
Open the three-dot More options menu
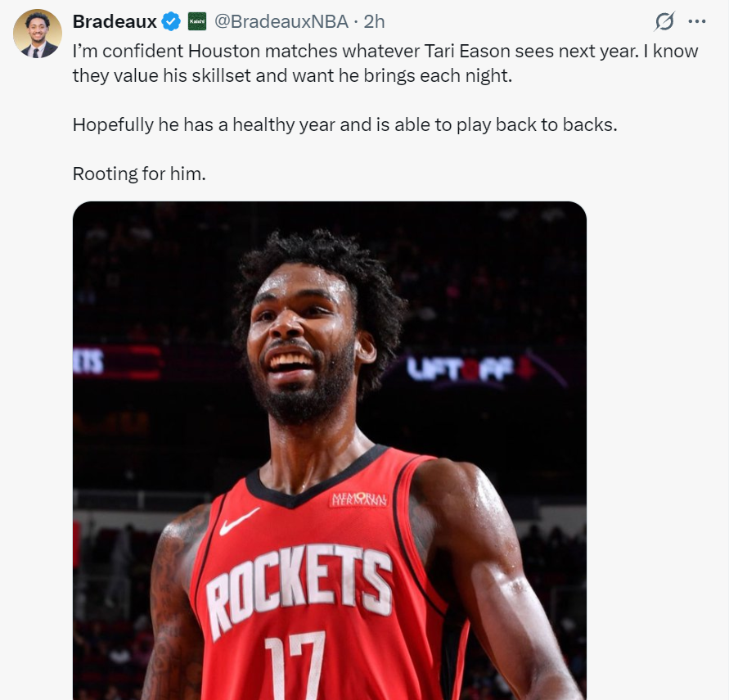(696, 21)
